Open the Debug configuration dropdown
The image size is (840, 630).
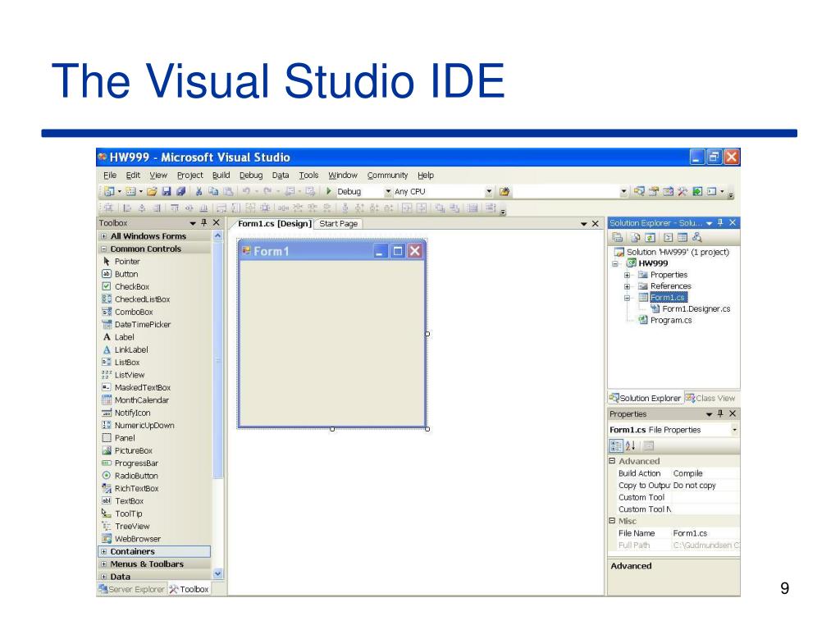point(388,191)
